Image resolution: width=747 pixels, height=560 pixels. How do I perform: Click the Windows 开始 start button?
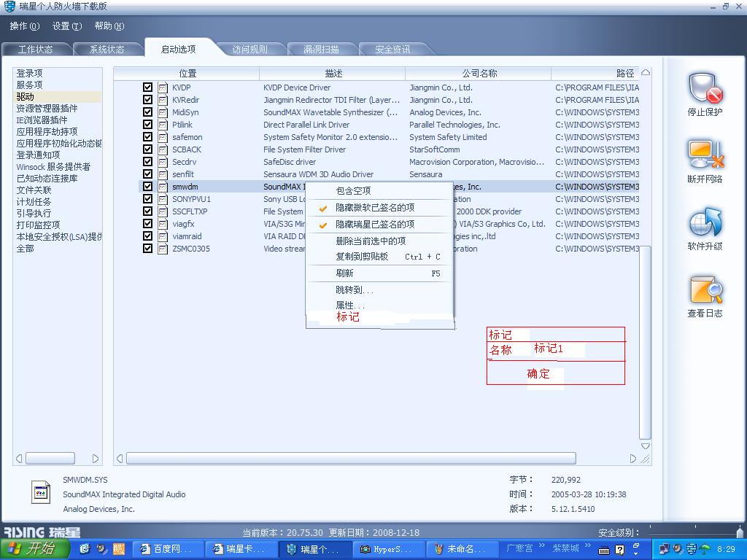pyautogui.click(x=34, y=548)
